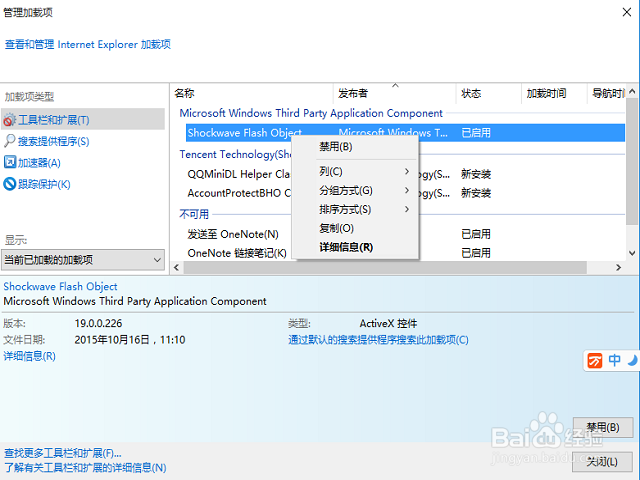640x480 pixels.
Task: Click the Sogou input method icon
Action: [x=595, y=361]
